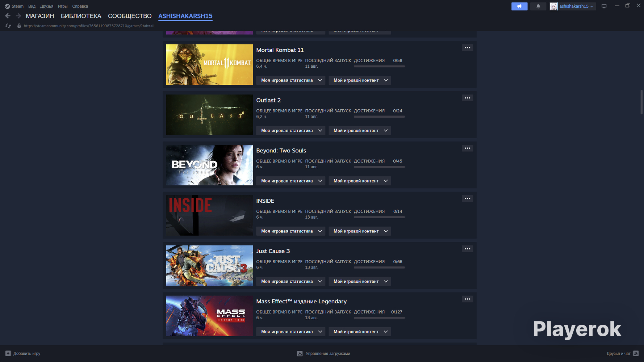Open the Mortal Kombat 11 title link
The width and height of the screenshot is (644, 362).
click(280, 50)
